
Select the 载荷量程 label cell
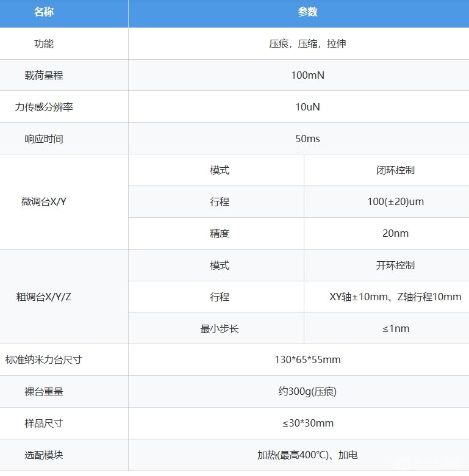tap(44, 76)
